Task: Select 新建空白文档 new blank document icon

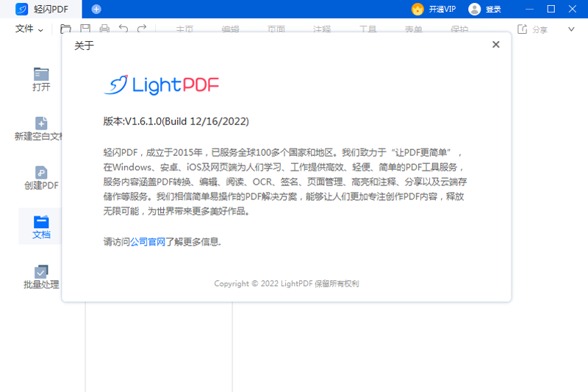Action: (41, 124)
